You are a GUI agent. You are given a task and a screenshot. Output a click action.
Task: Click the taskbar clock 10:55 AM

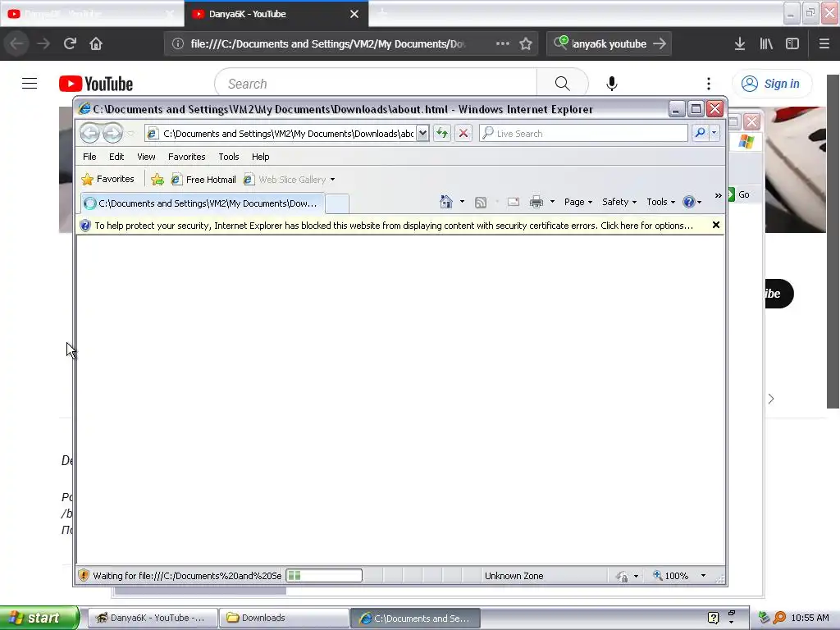tap(810, 618)
